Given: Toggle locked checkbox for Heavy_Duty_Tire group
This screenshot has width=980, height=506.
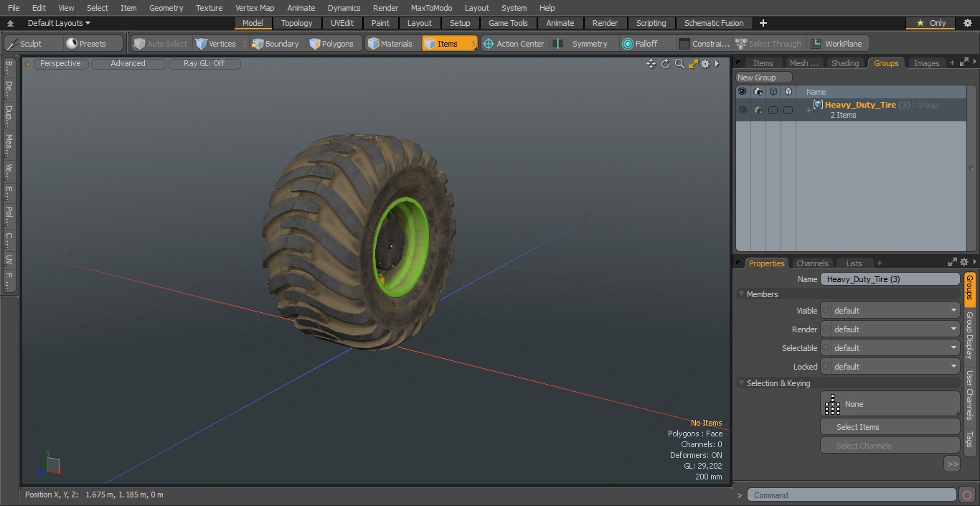Looking at the screenshot, I should 788,110.
